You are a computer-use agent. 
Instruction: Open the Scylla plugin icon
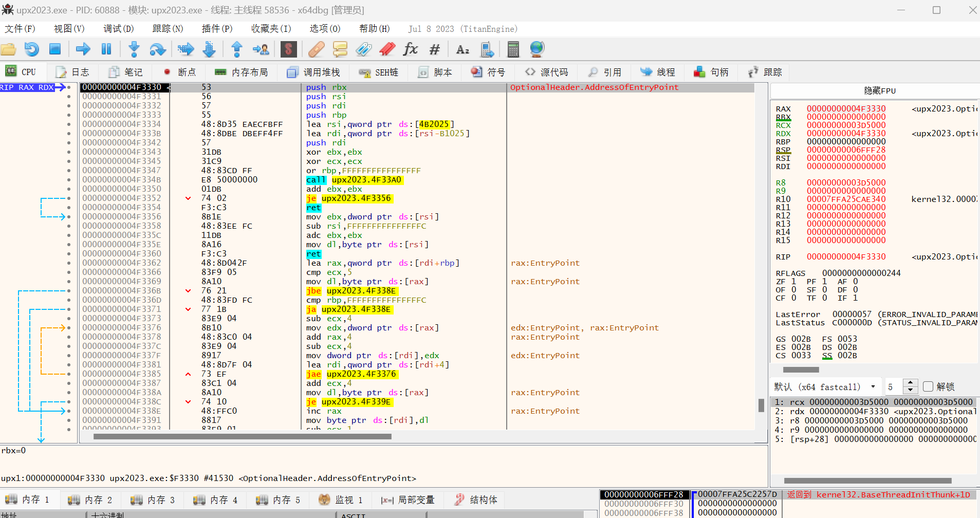(x=288, y=49)
